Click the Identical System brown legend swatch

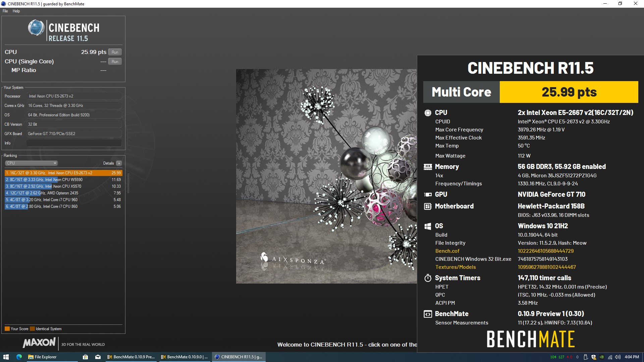(32, 329)
